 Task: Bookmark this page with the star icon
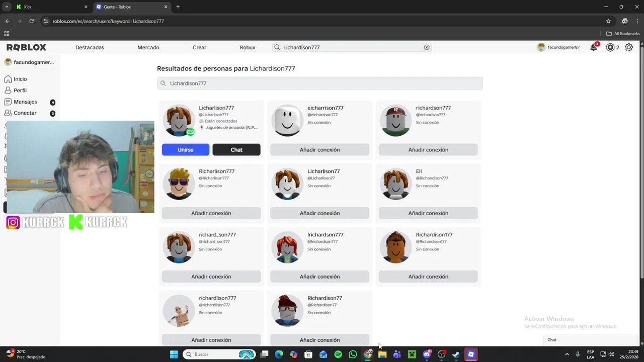pos(608,21)
